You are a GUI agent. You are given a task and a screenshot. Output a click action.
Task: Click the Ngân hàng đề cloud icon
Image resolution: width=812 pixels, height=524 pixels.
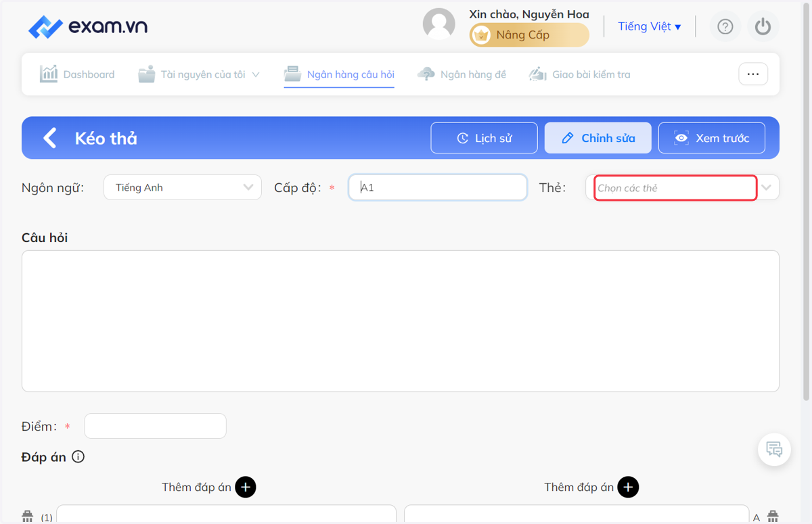click(426, 74)
